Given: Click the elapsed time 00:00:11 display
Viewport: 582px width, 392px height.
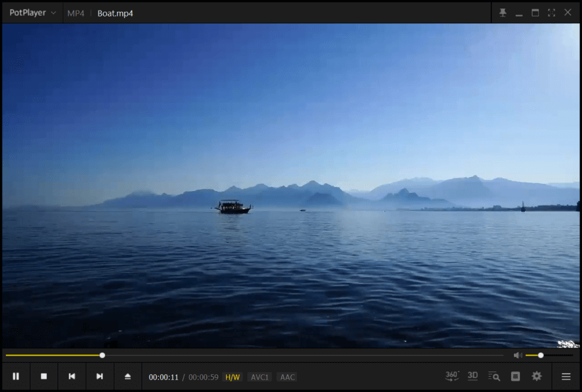Looking at the screenshot, I should [x=163, y=377].
